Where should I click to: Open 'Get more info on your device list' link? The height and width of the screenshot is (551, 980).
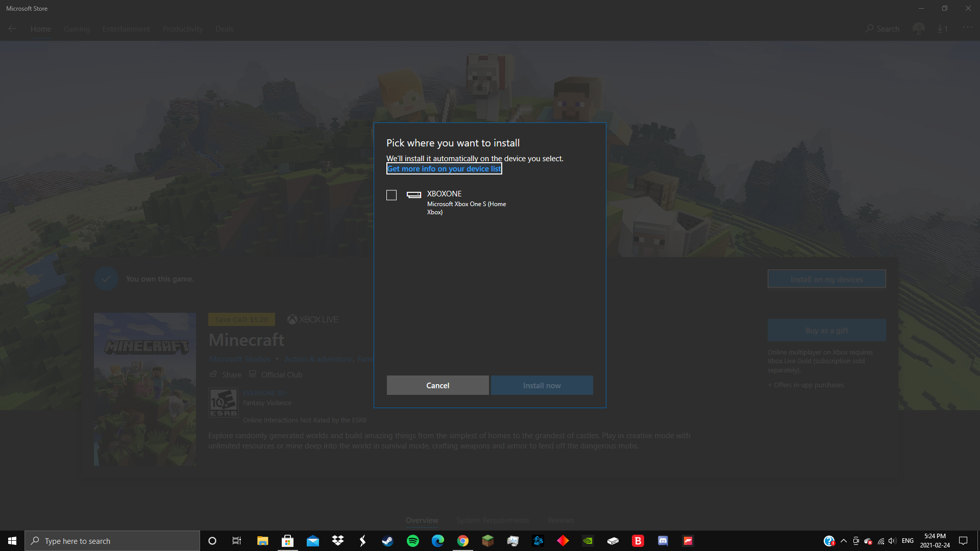click(444, 169)
